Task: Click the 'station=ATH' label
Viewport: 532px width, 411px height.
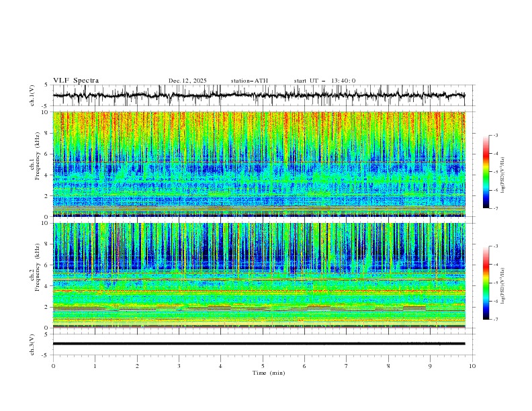Action: 249,81
